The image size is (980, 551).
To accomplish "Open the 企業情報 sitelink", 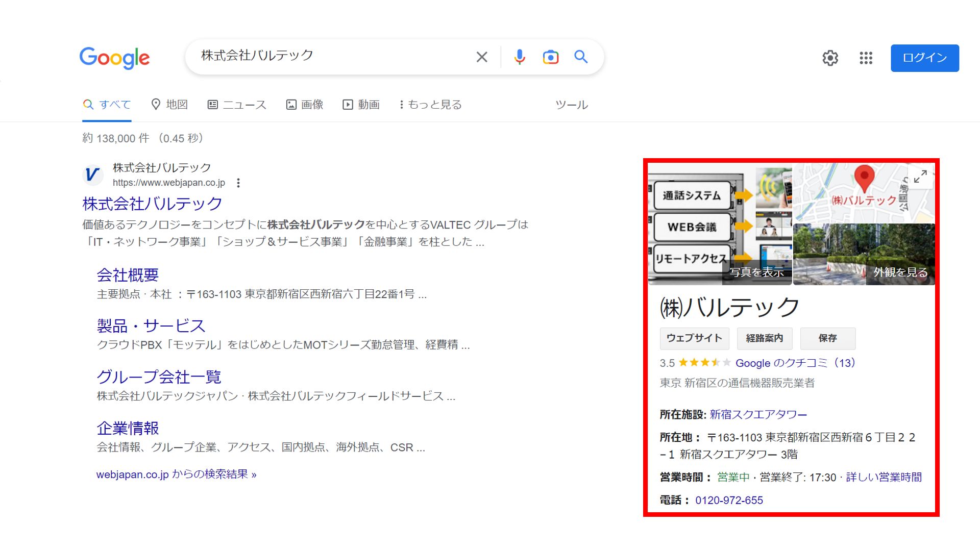I will [x=128, y=428].
